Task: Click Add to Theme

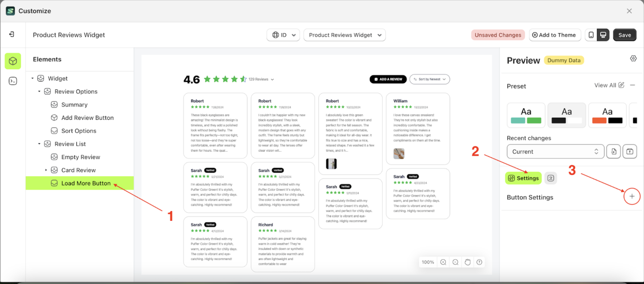Action: click(555, 35)
